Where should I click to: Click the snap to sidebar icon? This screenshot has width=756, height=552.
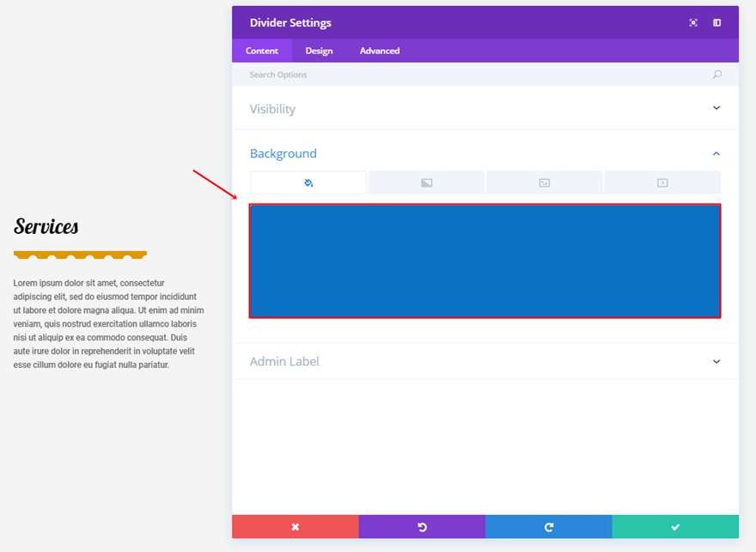717,23
